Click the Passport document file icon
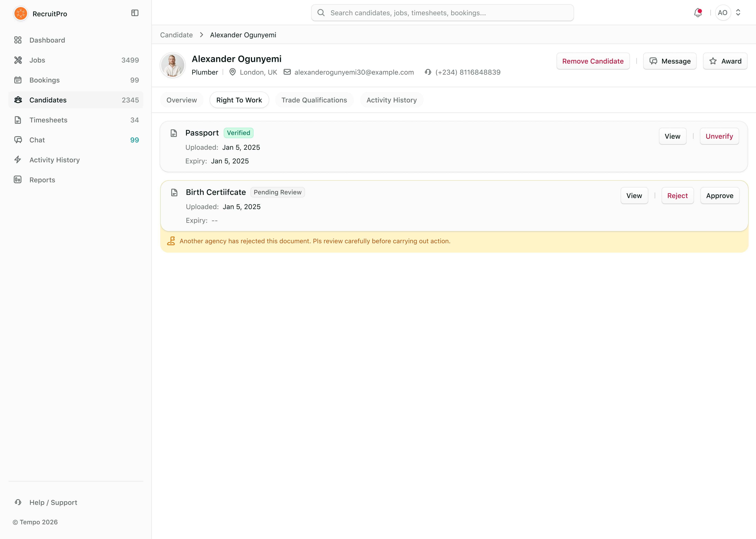 point(174,133)
